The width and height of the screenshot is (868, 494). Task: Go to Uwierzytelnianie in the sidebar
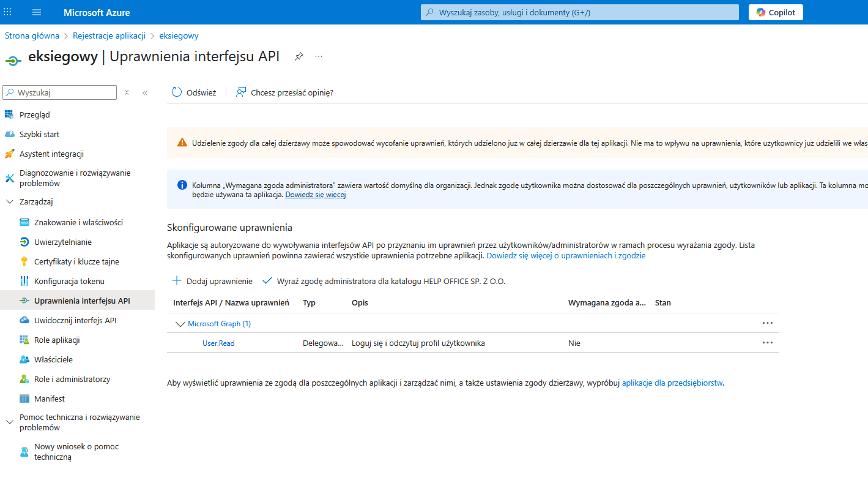pos(63,242)
